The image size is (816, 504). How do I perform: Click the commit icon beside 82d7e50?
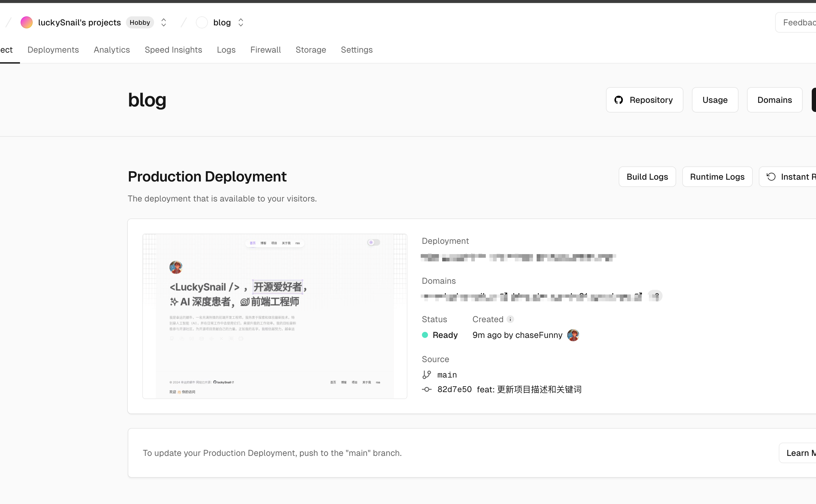pos(426,389)
